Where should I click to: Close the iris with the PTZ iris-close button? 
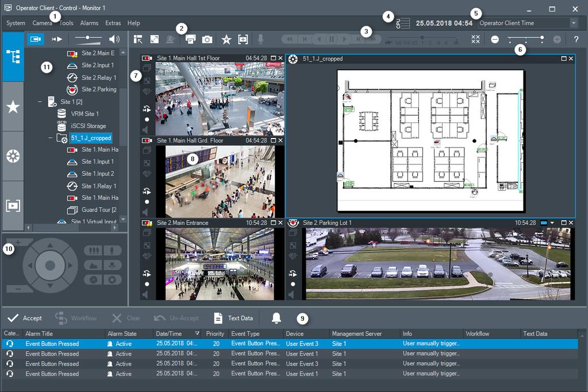(x=93, y=280)
